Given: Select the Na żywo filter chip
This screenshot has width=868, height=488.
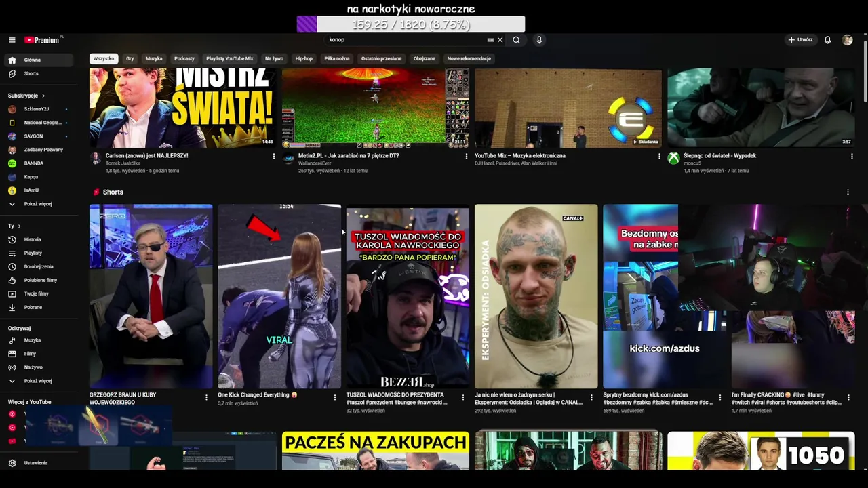Looking at the screenshot, I should [x=274, y=58].
